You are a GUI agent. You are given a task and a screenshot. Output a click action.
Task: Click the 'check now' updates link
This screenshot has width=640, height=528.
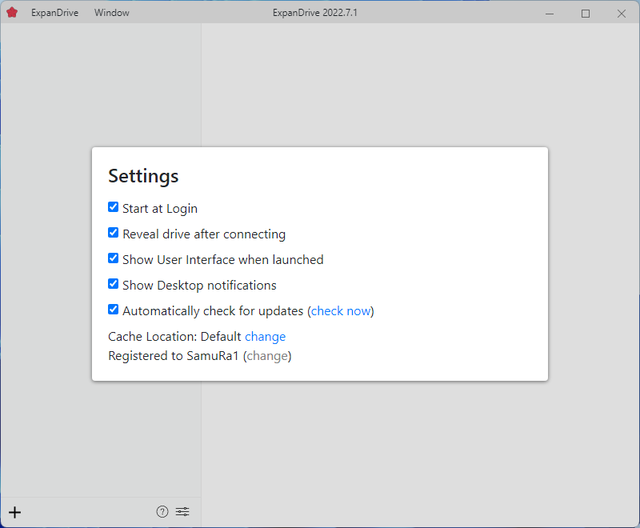pos(341,311)
